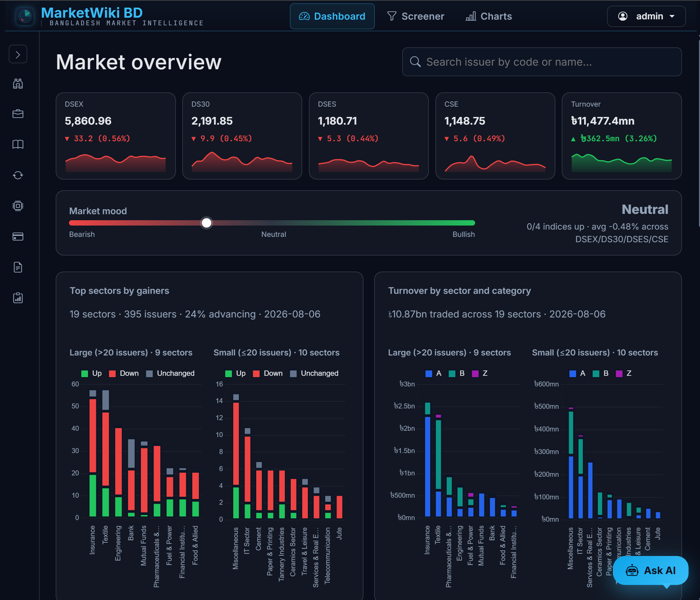This screenshot has height=600, width=700.
Task: Click the Market mood slider handle
Action: coord(207,223)
